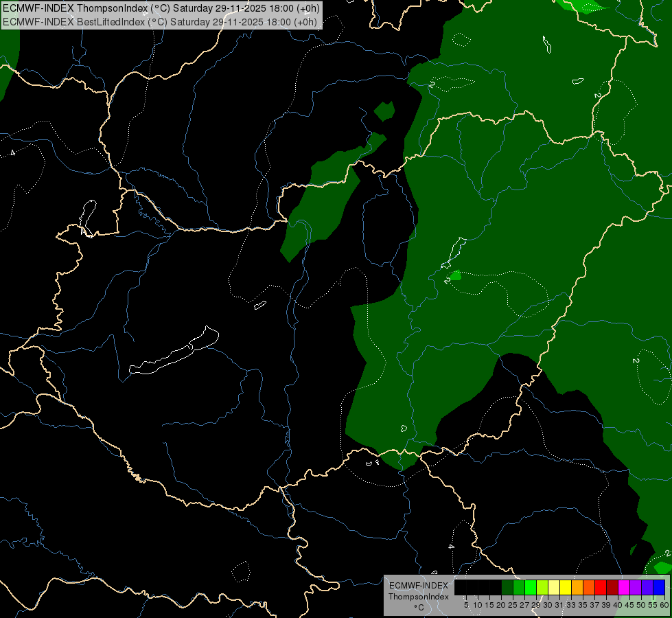
Task: Click the legend label 'ThompsonIndex'
Action: click(419, 597)
